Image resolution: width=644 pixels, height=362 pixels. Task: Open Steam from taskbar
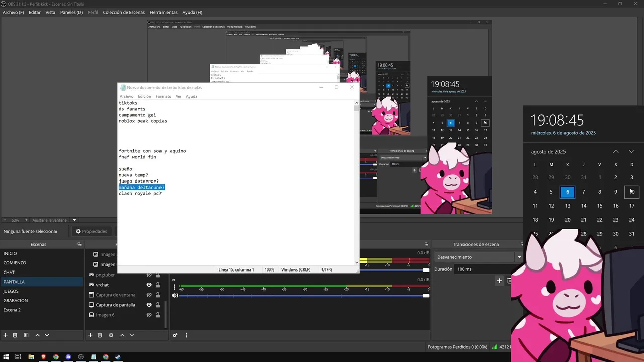tap(118, 357)
